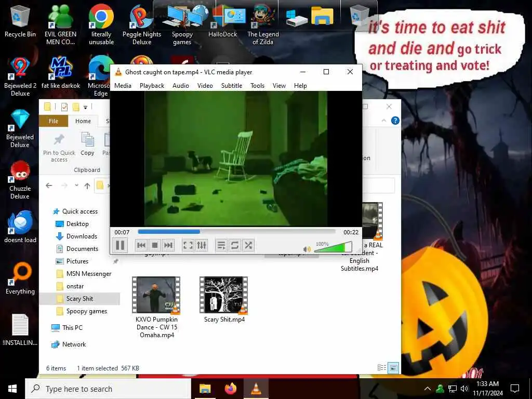This screenshot has height=399, width=532.
Task: Select Scary Shit.mp4 video thumbnail
Action: [224, 295]
